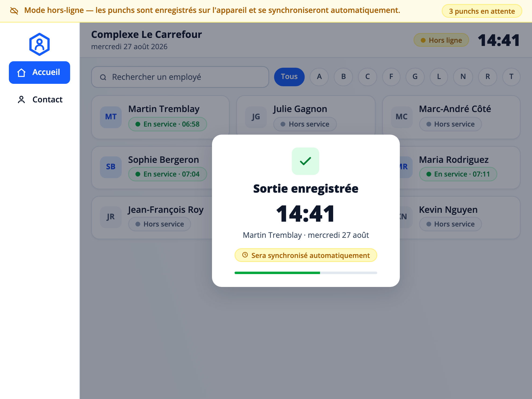This screenshot has width=532, height=399.
Task: Click the MC avatar of Marc-André Côté
Action: click(x=402, y=117)
